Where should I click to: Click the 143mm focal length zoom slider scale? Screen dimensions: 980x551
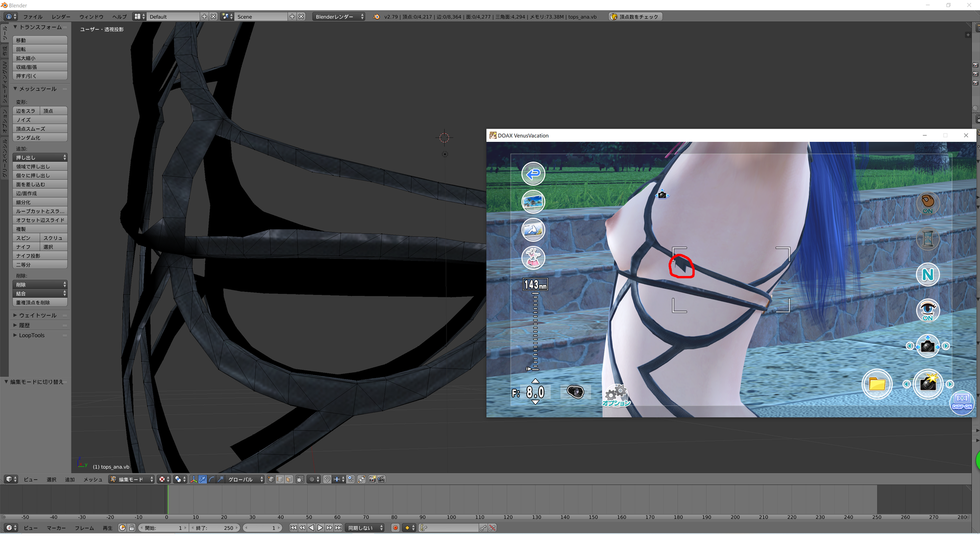click(535, 331)
